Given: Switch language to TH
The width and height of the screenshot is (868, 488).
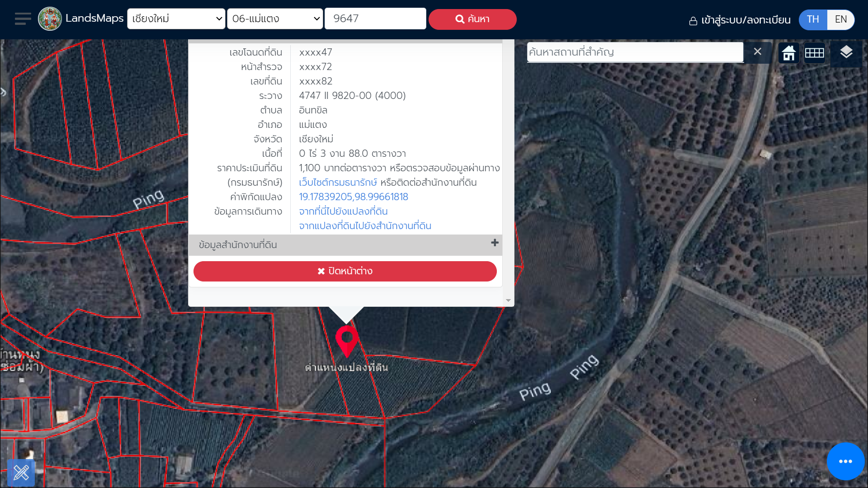Looking at the screenshot, I should pos(813,19).
